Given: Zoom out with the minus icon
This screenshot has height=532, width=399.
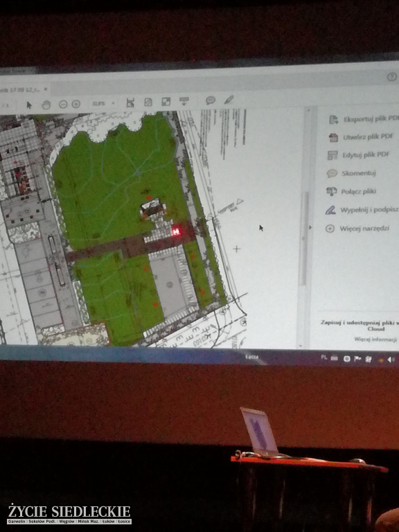Looking at the screenshot, I should 63,104.
